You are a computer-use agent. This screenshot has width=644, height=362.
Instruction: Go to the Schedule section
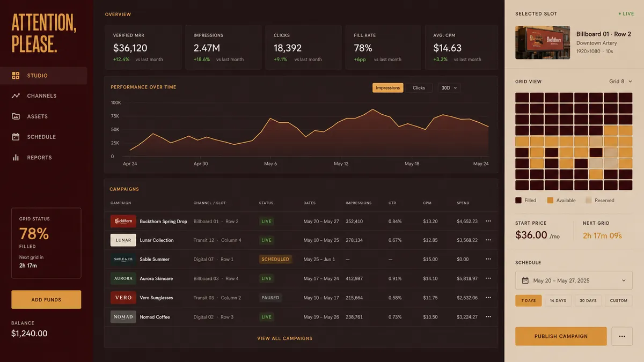point(43,137)
